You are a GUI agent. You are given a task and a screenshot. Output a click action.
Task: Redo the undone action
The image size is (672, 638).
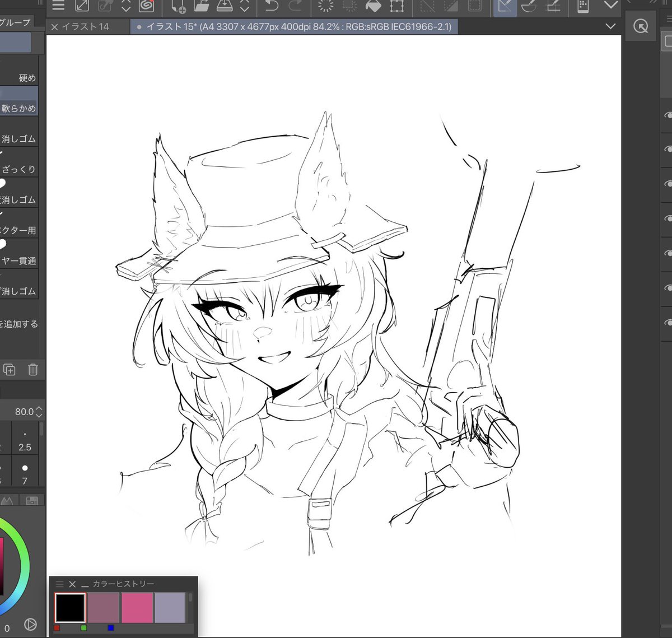(x=295, y=6)
